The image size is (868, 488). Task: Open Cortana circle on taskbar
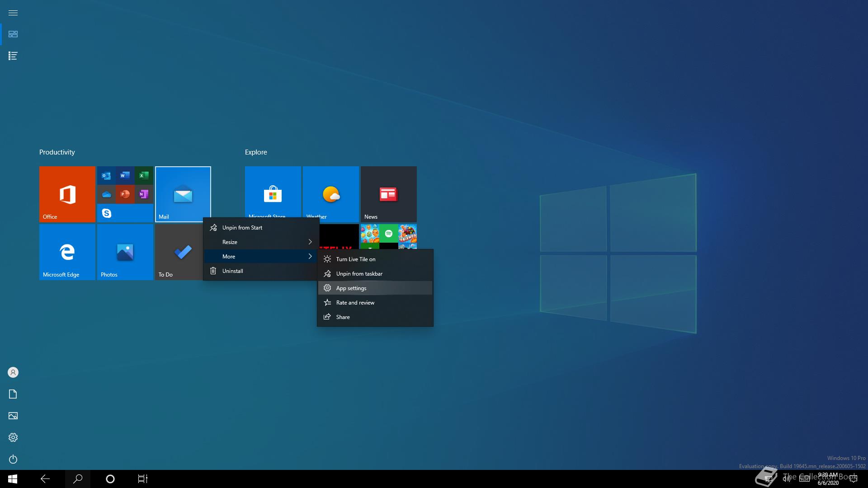coord(110,479)
